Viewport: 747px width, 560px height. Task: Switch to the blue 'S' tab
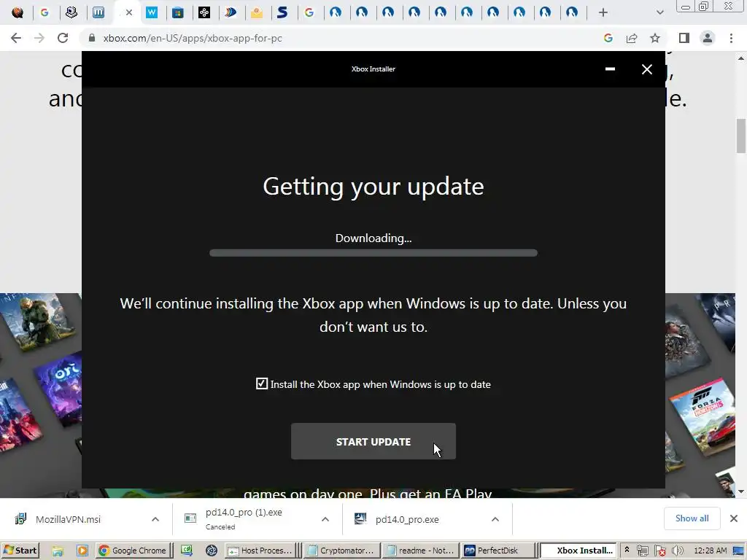point(282,13)
